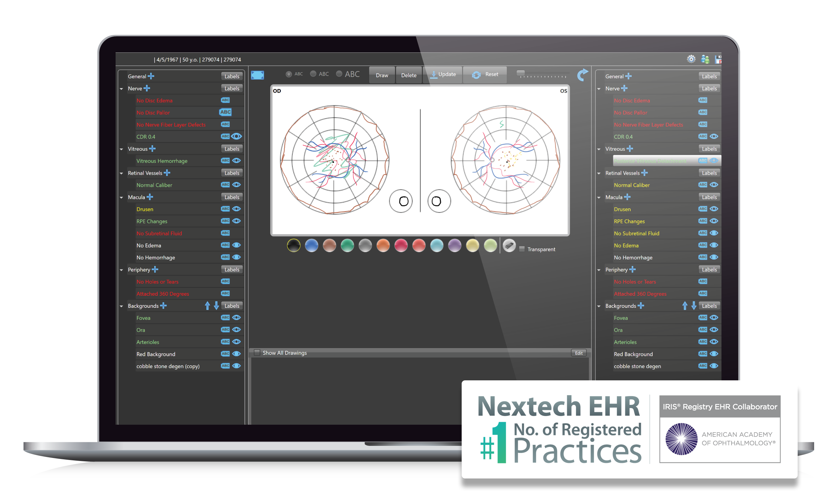Enable the Transparent checkbox
Image resolution: width=840 pixels, height=504 pixels.
coord(522,249)
